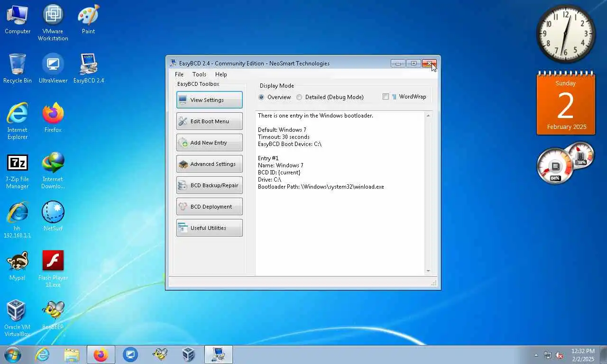Click the taskbar clock showing 12:32 PM
Screen dimensions: 607x364
coord(583,355)
